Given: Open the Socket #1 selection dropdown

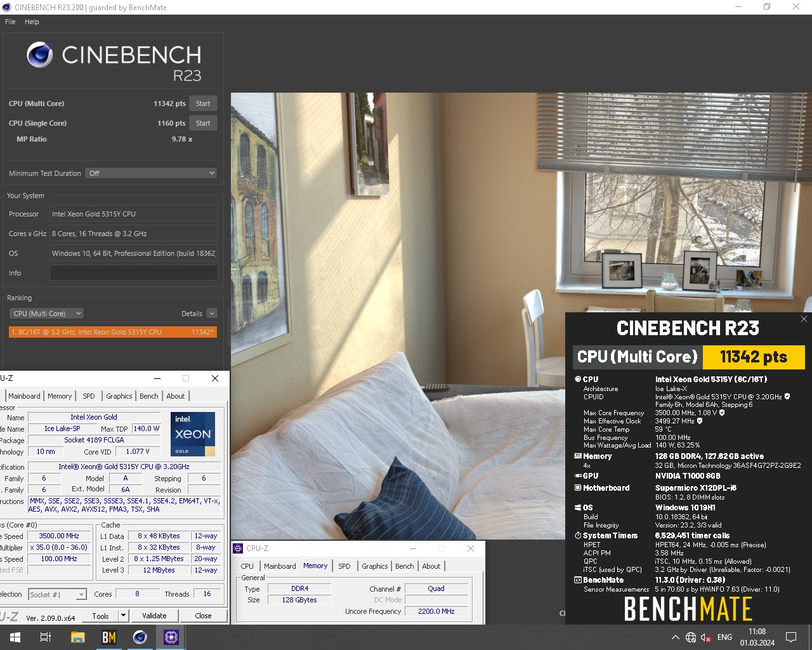Looking at the screenshot, I should 57,595.
